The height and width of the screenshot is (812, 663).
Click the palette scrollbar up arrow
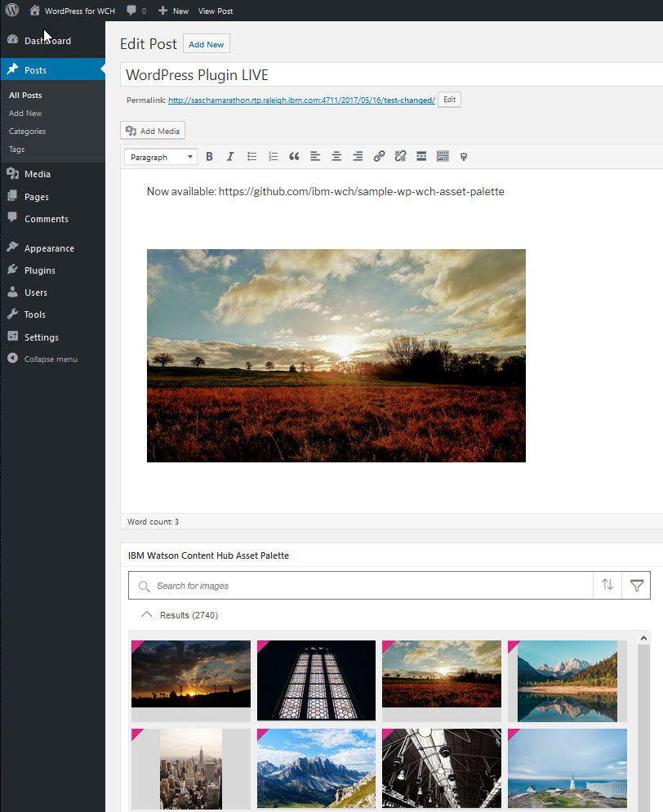(x=643, y=638)
